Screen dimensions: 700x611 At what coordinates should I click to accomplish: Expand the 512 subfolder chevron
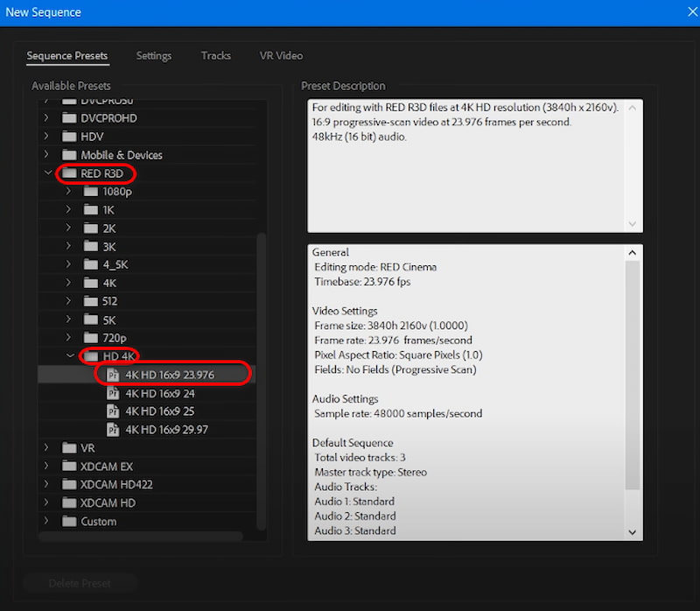[x=68, y=301]
